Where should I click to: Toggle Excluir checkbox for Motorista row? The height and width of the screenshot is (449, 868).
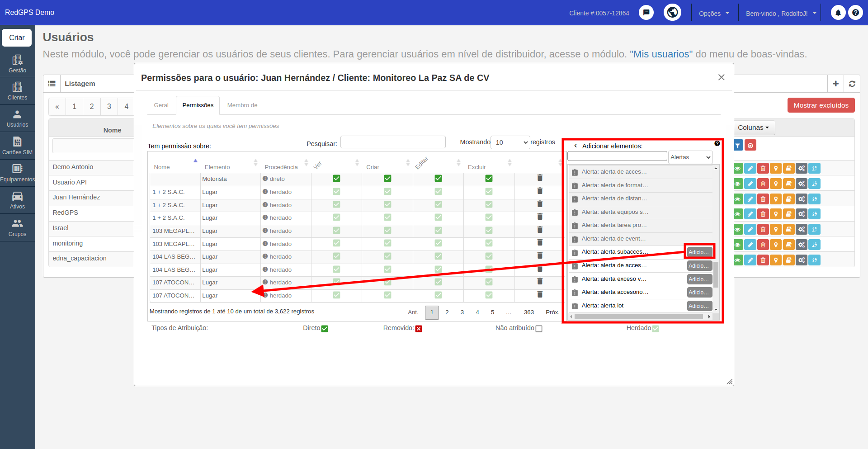pos(489,178)
